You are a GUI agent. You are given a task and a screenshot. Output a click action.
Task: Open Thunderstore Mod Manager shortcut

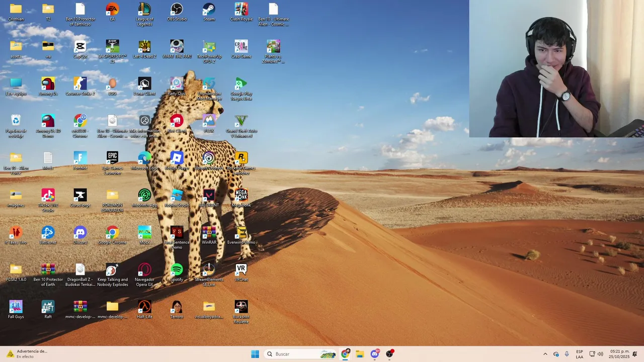[209, 88]
